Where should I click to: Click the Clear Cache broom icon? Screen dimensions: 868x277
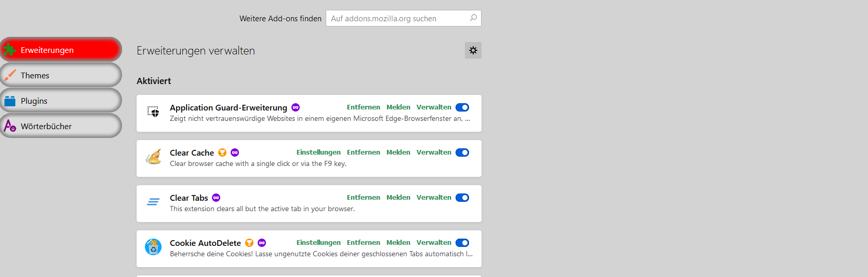click(153, 157)
